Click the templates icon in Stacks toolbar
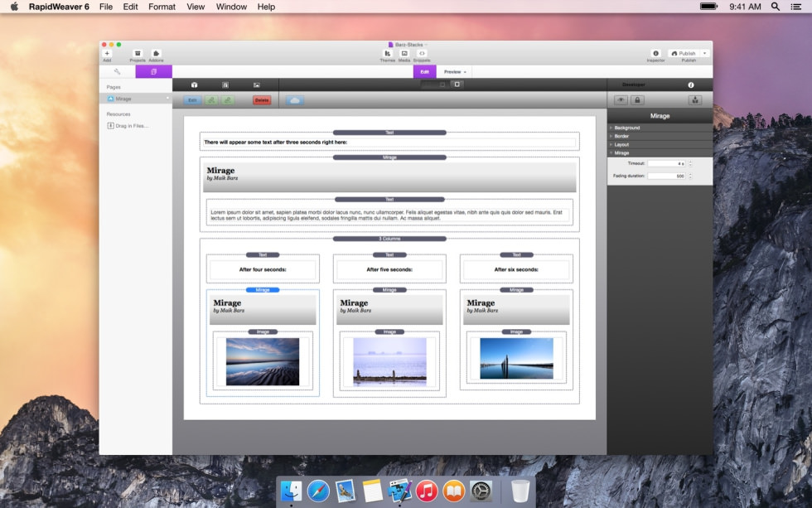The image size is (812, 508). coord(225,85)
